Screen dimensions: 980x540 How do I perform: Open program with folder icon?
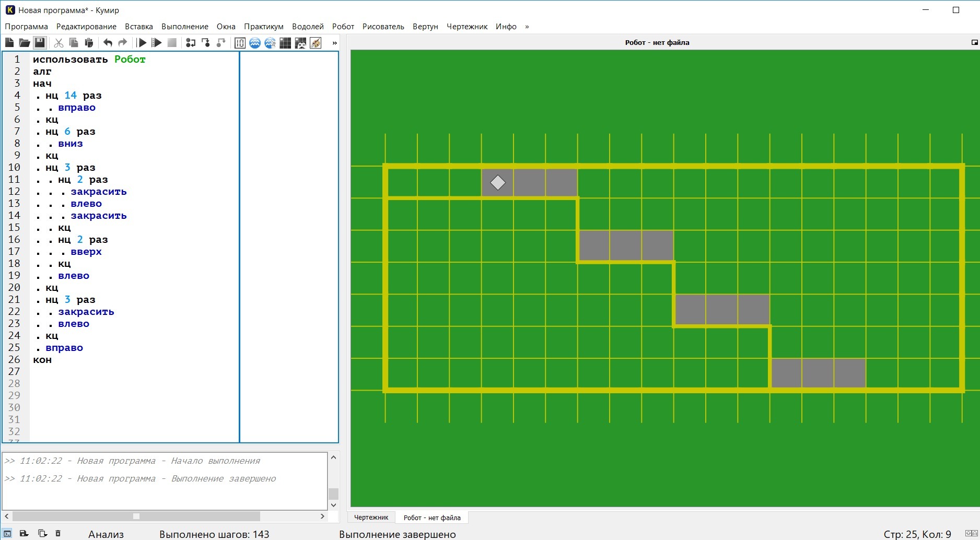tap(25, 43)
